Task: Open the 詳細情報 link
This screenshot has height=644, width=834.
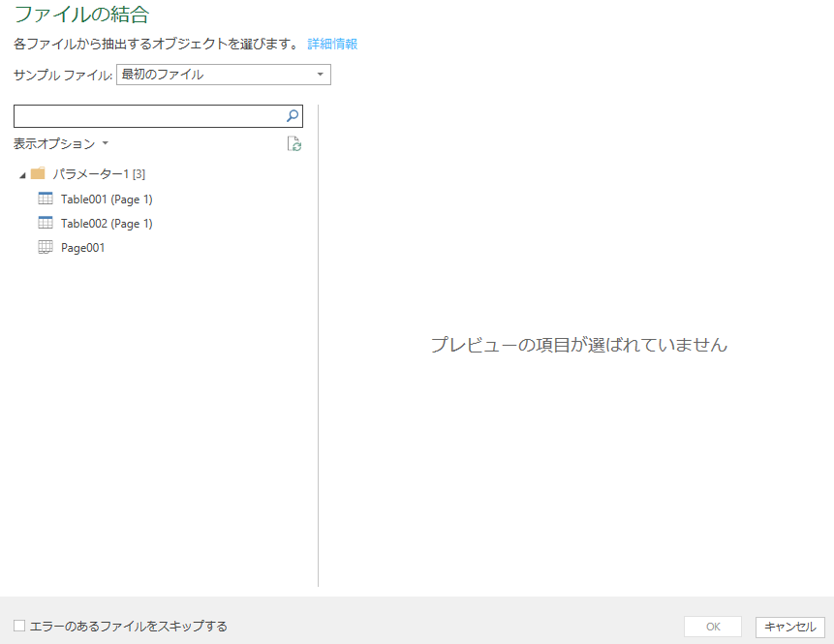Action: click(332, 44)
